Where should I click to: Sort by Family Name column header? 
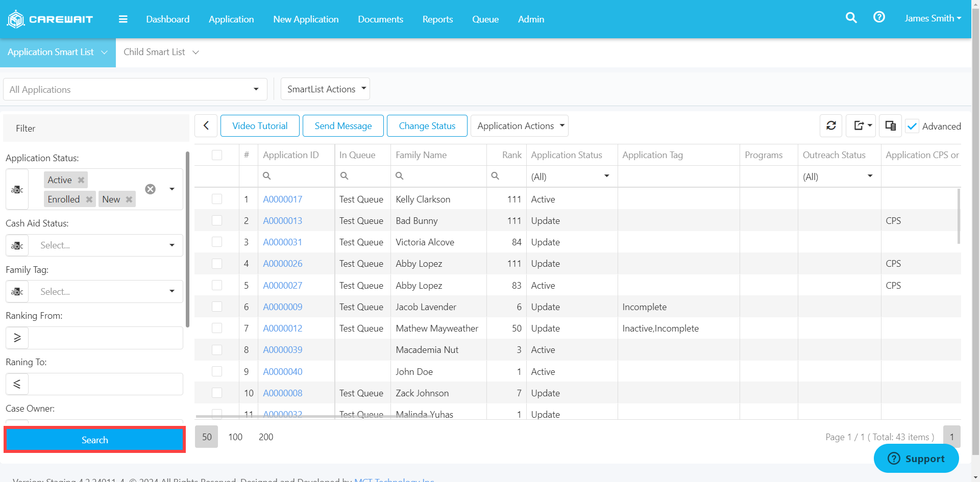(421, 155)
